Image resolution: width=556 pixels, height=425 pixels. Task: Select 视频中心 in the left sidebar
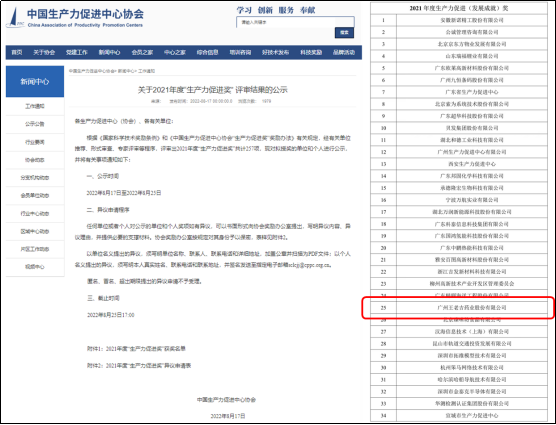pos(35,267)
